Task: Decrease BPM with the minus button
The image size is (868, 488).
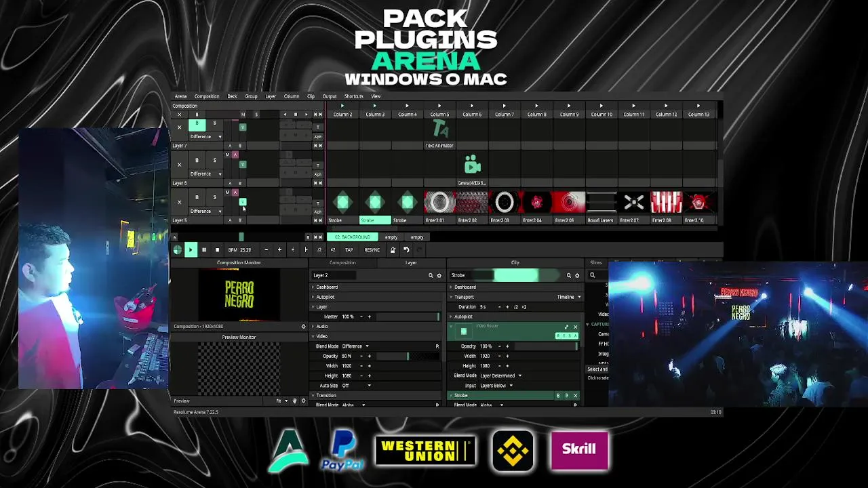Action: click(x=266, y=250)
